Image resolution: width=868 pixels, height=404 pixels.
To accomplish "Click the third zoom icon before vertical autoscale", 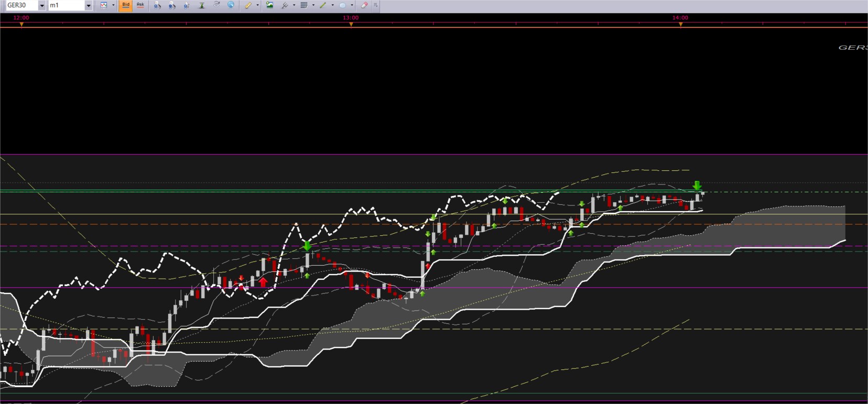I will (187, 5).
